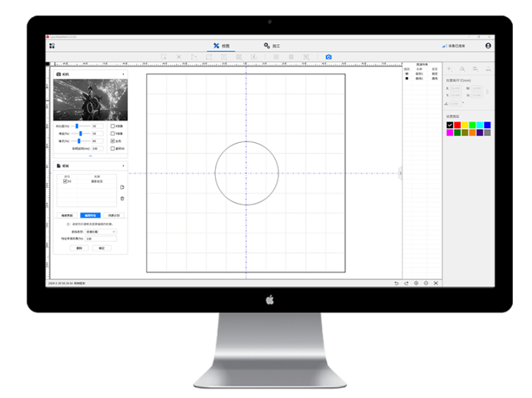Open the match type dropdown in template panel
The width and height of the screenshot is (532, 398).
point(101,232)
